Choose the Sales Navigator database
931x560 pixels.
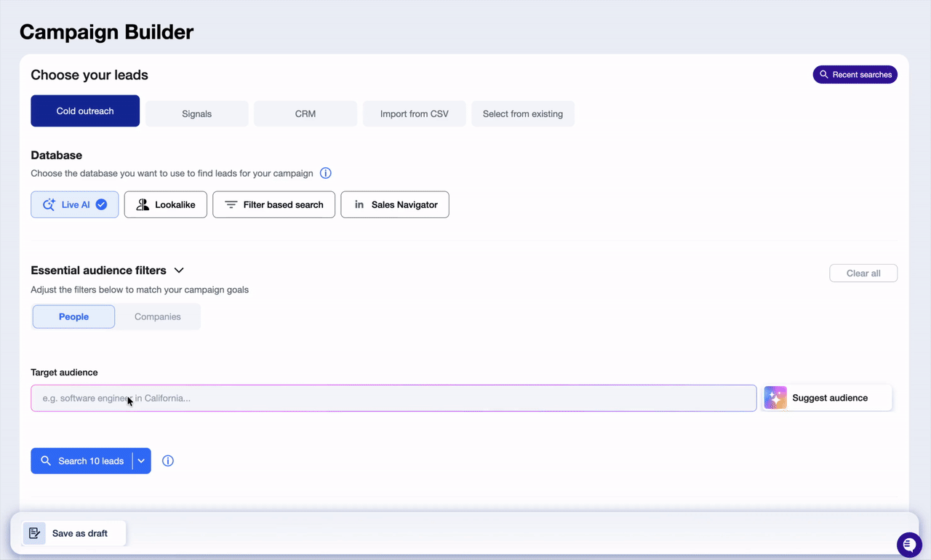click(x=395, y=205)
